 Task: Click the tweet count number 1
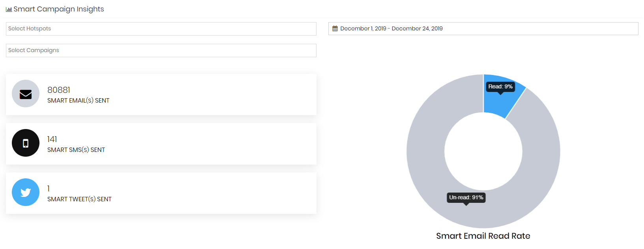coord(49,189)
